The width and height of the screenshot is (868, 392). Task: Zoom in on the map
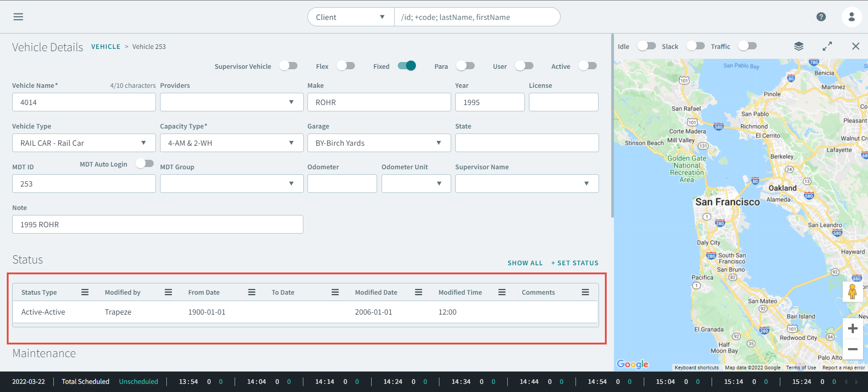[x=853, y=328]
